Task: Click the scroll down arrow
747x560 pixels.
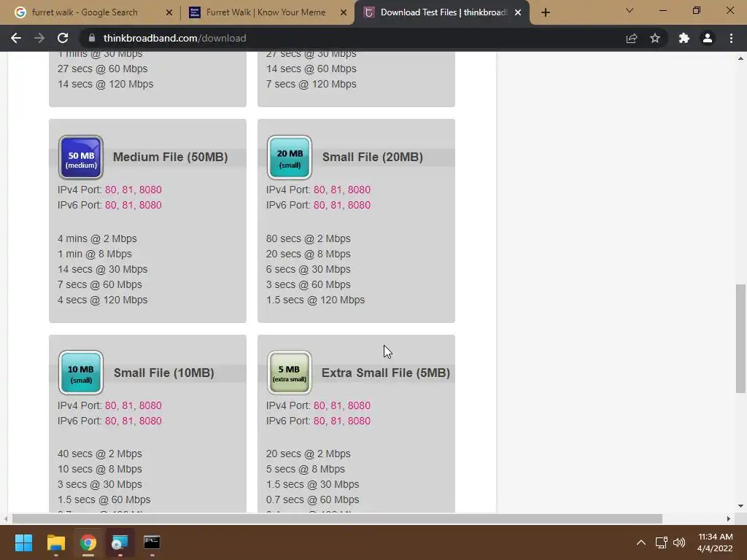Action: coord(740,506)
